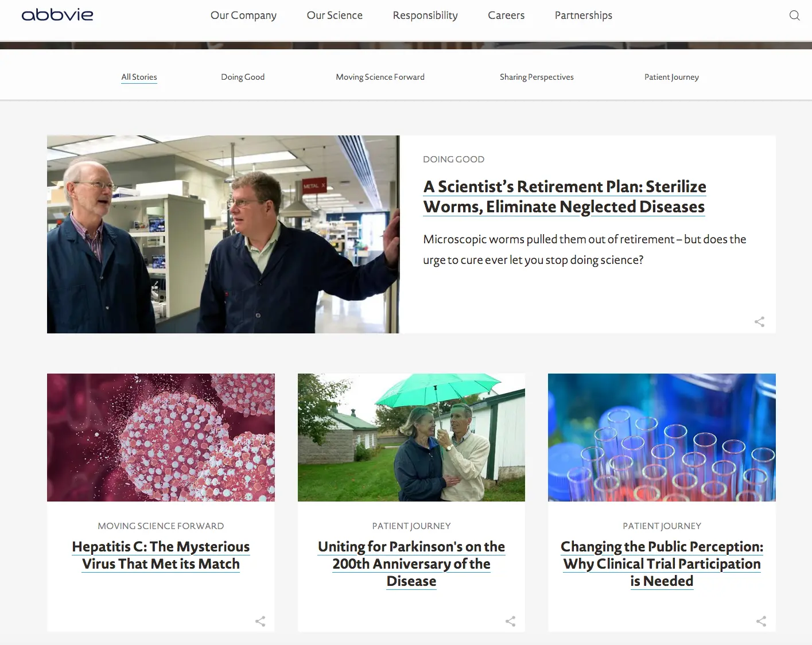Go to Careers in top navigation
Image resolution: width=812 pixels, height=645 pixels.
(506, 15)
